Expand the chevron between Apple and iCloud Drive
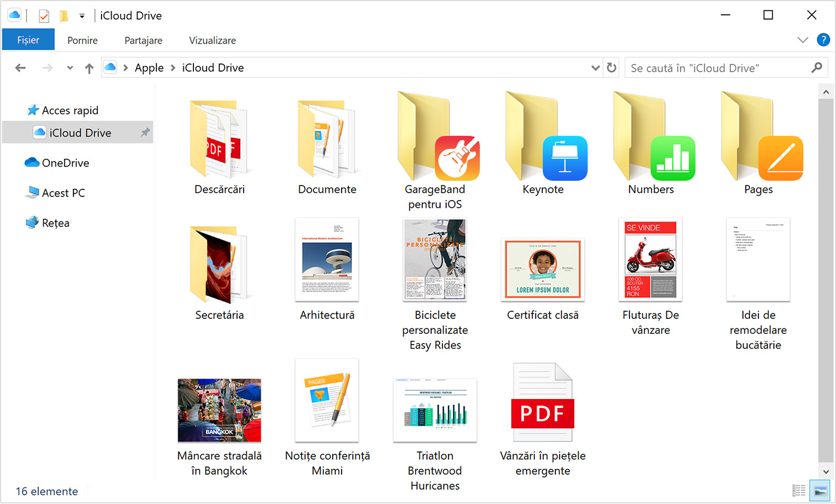 pos(173,68)
